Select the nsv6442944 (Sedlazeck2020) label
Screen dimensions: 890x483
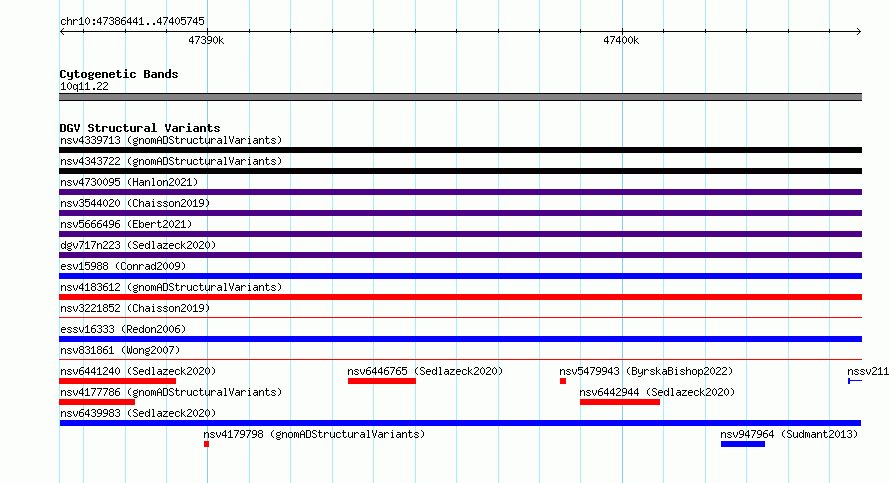[657, 392]
